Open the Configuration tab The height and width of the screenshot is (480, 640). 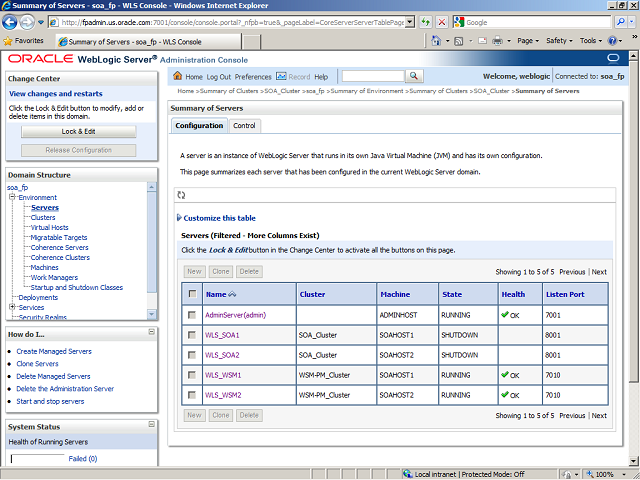pos(198,126)
